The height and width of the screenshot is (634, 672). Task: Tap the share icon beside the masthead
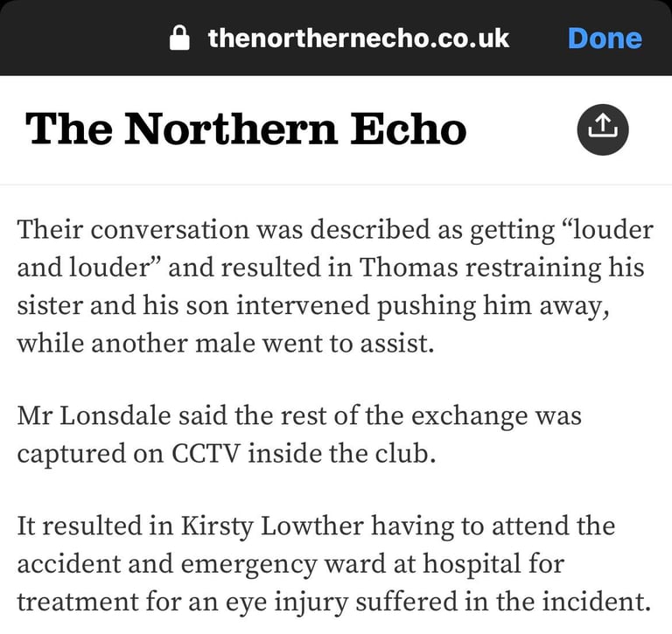point(603,129)
